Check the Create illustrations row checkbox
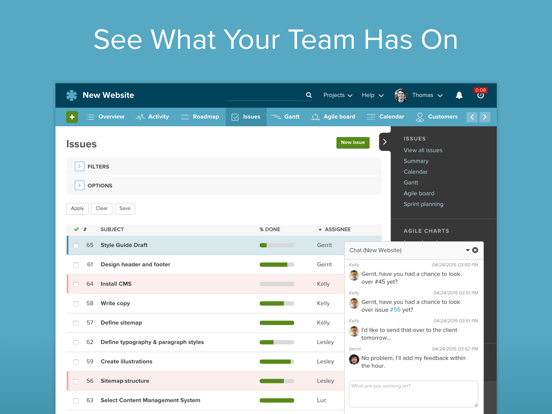Image resolution: width=552 pixels, height=414 pixels. tap(76, 362)
